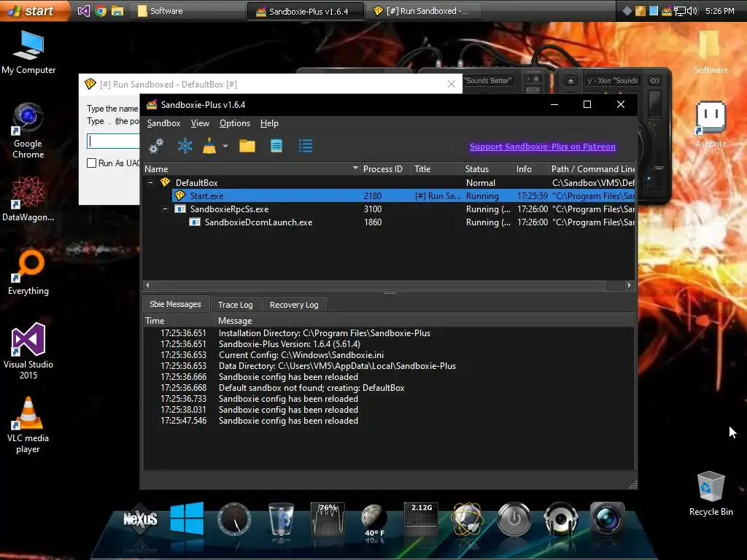Open VLC media player desktop icon
The image size is (747, 560).
pyautogui.click(x=28, y=425)
